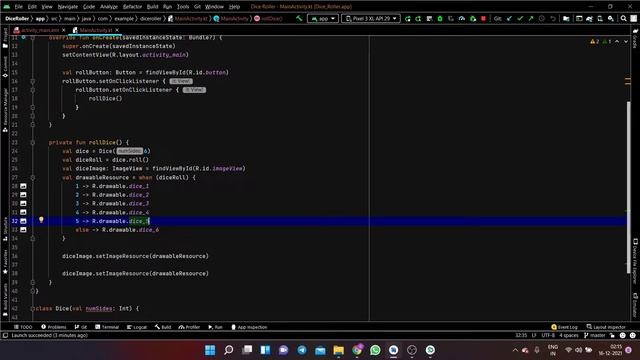This screenshot has width=640, height=360.
Task: Go to previous highlighted error arrow
Action: (x=617, y=42)
